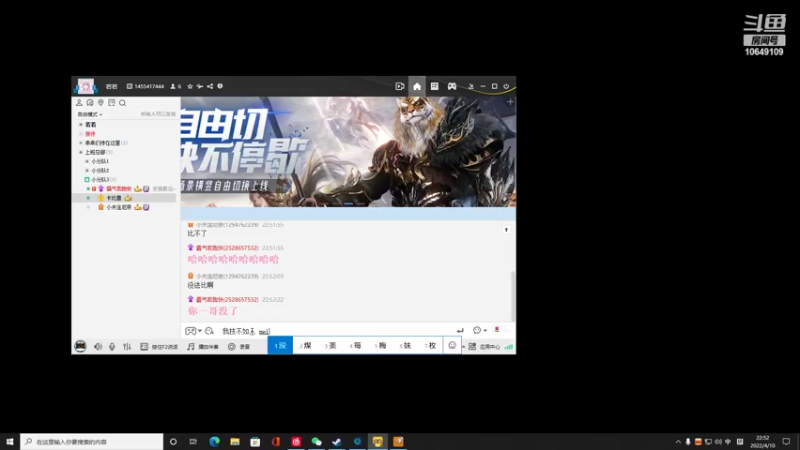This screenshot has width=800, height=450.
Task: Click the chat message 比不了
Action: point(197,234)
